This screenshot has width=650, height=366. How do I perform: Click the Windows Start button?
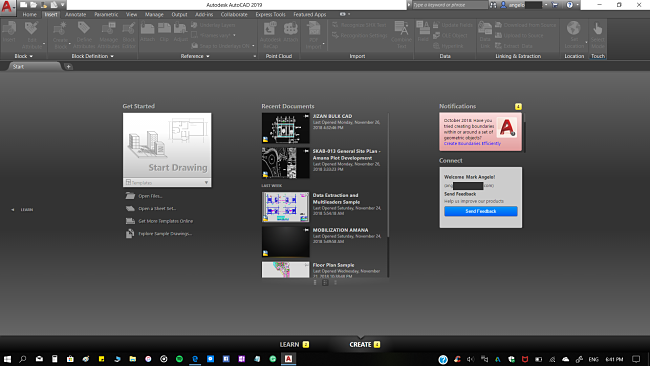tap(7, 359)
